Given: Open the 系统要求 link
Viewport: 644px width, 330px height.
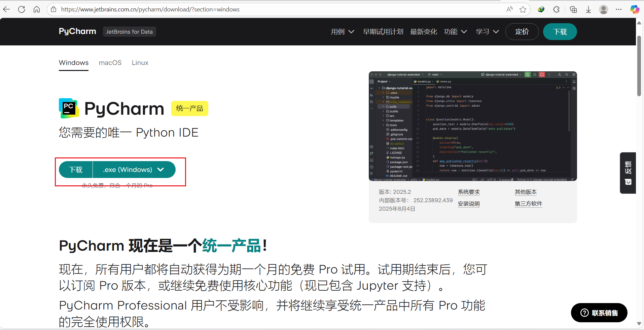Looking at the screenshot, I should pyautogui.click(x=469, y=192).
